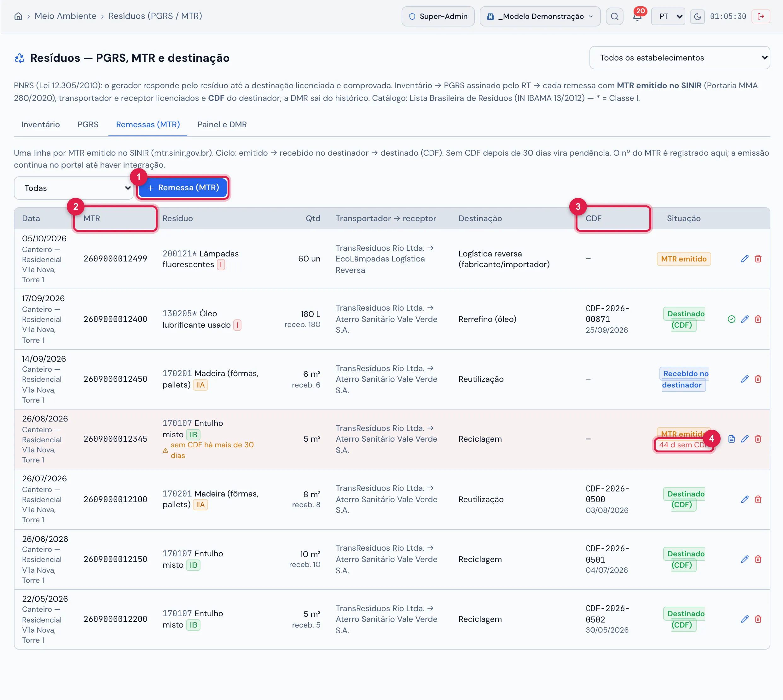This screenshot has width=783, height=700.
Task: Delete remessa MTR 2609000012150
Action: click(758, 559)
